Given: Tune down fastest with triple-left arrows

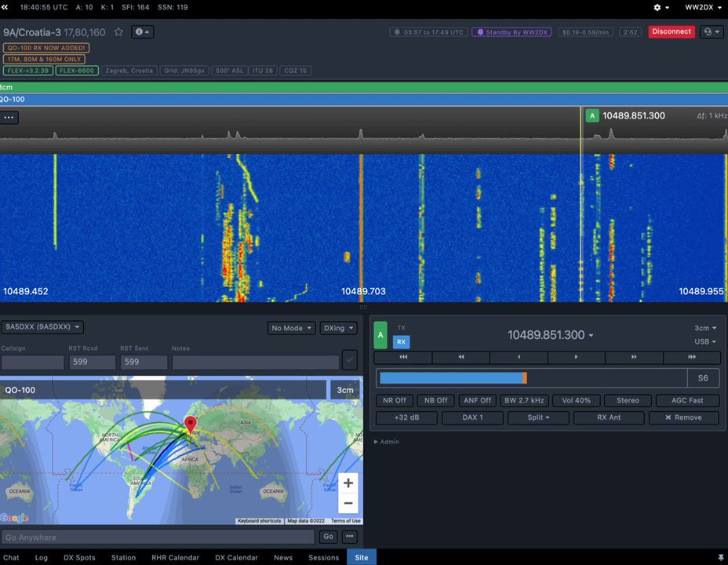Looking at the screenshot, I should [x=403, y=357].
